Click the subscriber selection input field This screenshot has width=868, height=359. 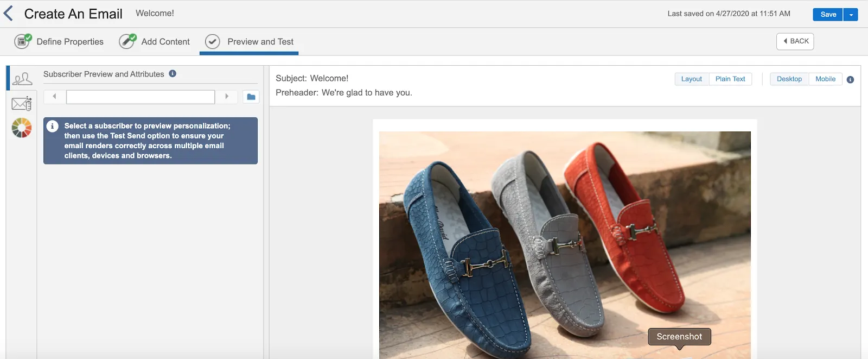coord(141,97)
